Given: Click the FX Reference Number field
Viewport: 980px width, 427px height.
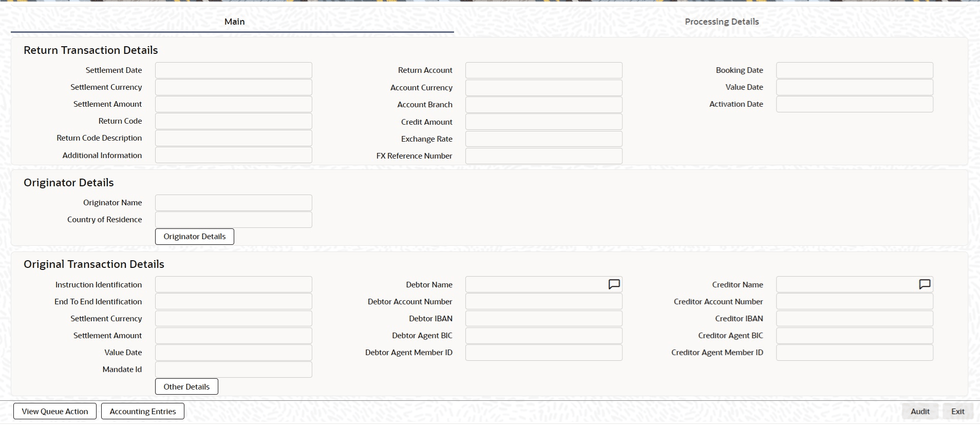Looking at the screenshot, I should [x=544, y=156].
